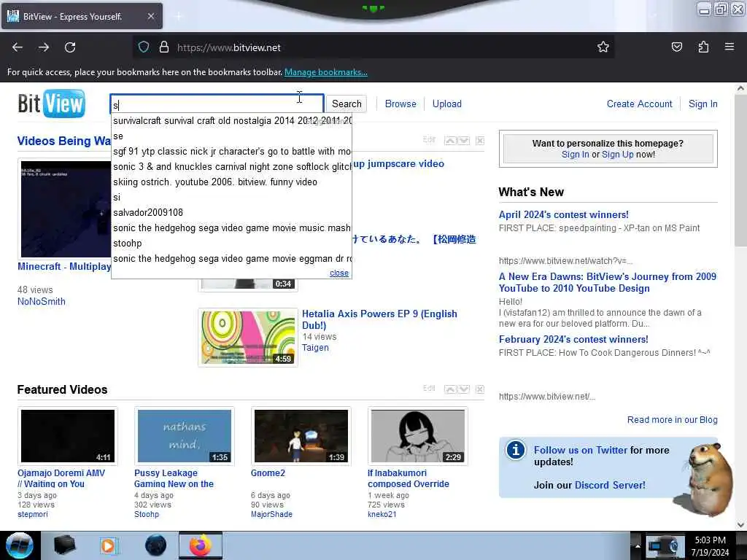Screen dimensions: 747x560
Task: Open the Upload menu link
Action: (x=447, y=104)
